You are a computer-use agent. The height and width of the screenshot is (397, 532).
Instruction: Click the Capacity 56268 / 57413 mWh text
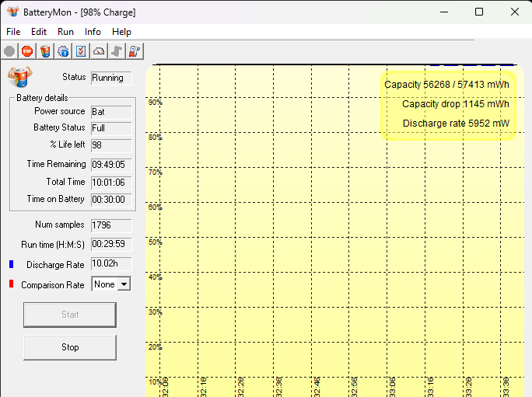[x=446, y=85]
